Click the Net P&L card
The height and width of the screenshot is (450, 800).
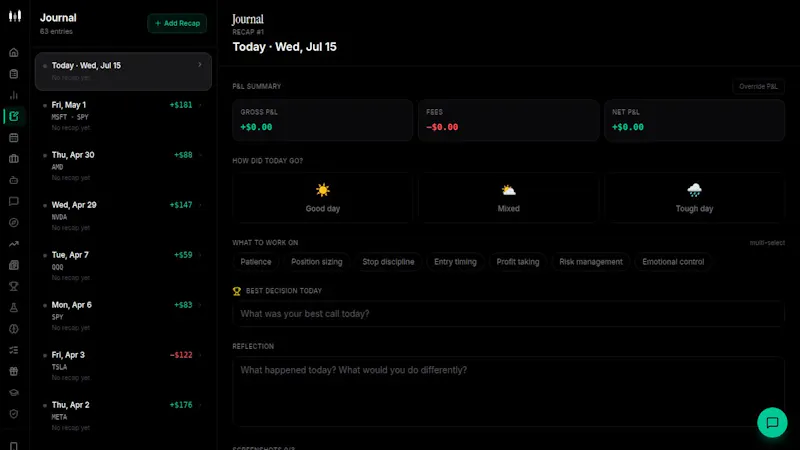point(694,120)
